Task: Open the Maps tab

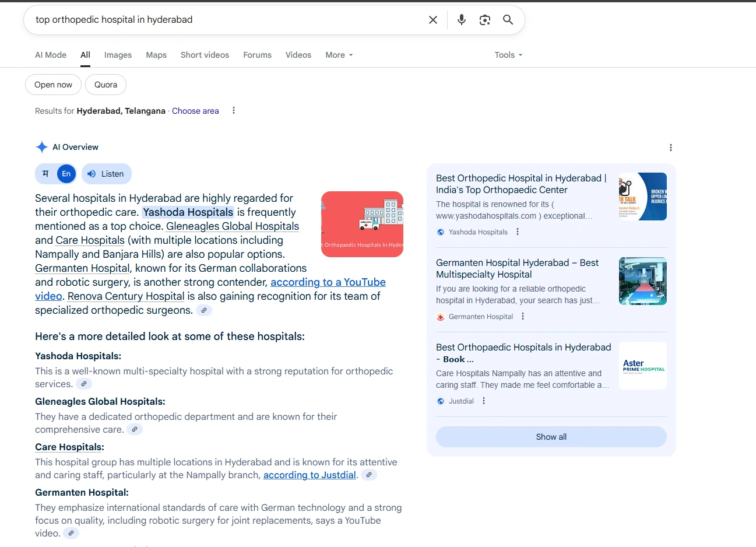Action: 156,55
